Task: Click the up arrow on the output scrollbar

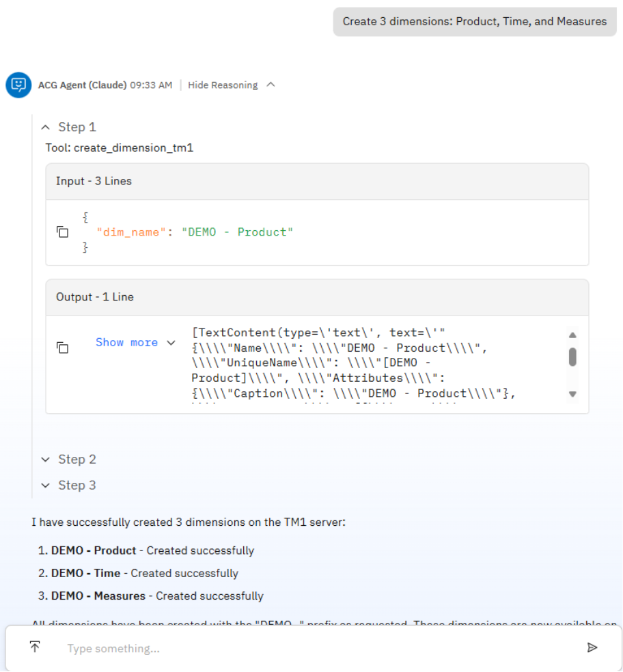Action: 573,334
